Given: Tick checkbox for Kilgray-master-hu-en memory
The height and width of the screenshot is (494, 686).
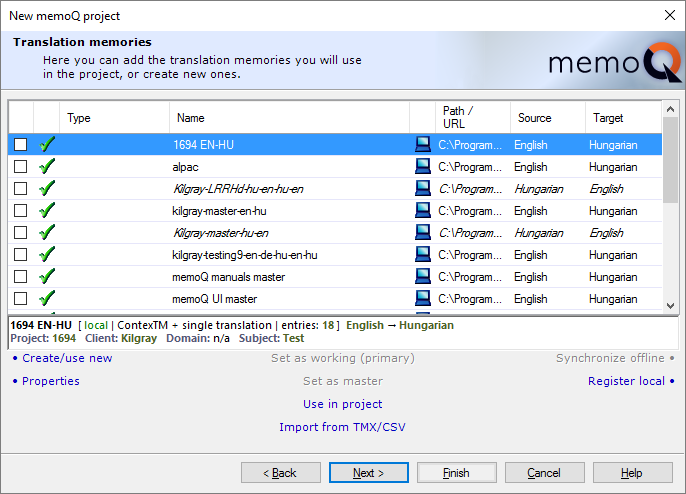Looking at the screenshot, I should pos(21,232).
